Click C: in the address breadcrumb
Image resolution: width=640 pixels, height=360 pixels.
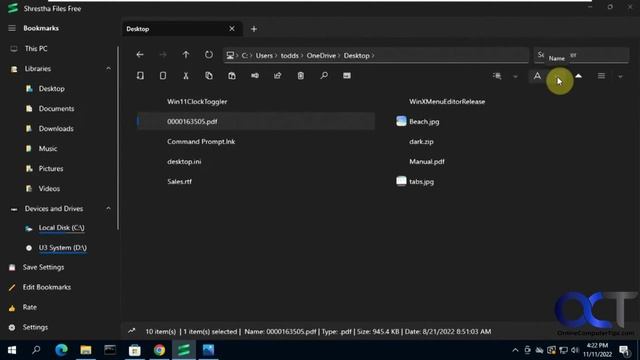244,56
